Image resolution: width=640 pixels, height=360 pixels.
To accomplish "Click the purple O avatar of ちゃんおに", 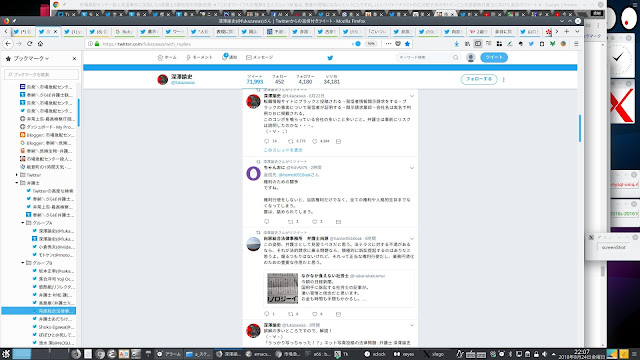I will click(x=253, y=173).
